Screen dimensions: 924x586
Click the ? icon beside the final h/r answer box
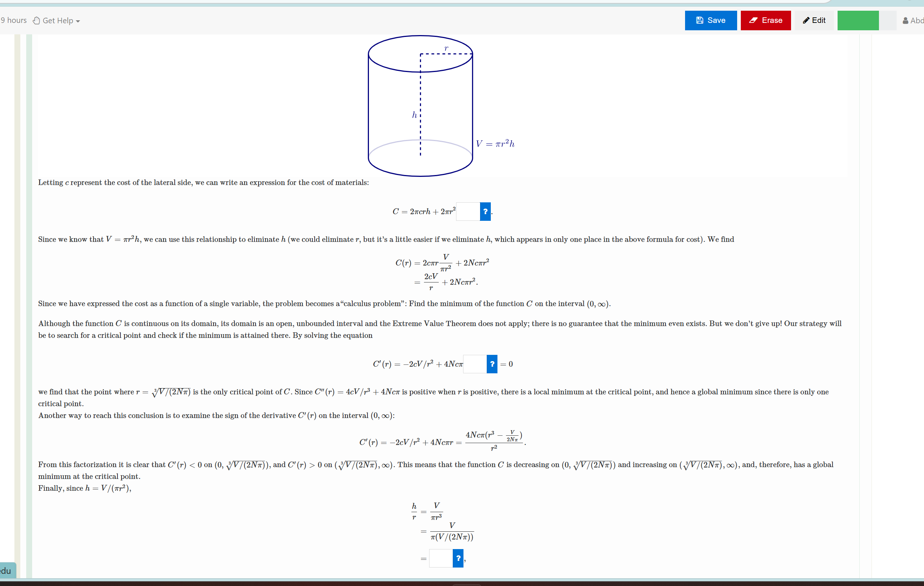pos(458,558)
